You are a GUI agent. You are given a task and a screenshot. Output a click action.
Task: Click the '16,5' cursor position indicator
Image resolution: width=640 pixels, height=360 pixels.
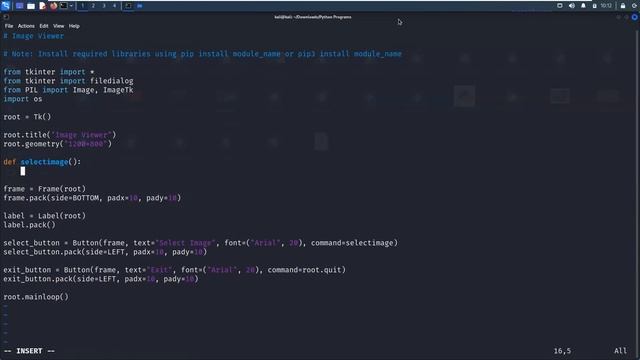tap(562, 351)
